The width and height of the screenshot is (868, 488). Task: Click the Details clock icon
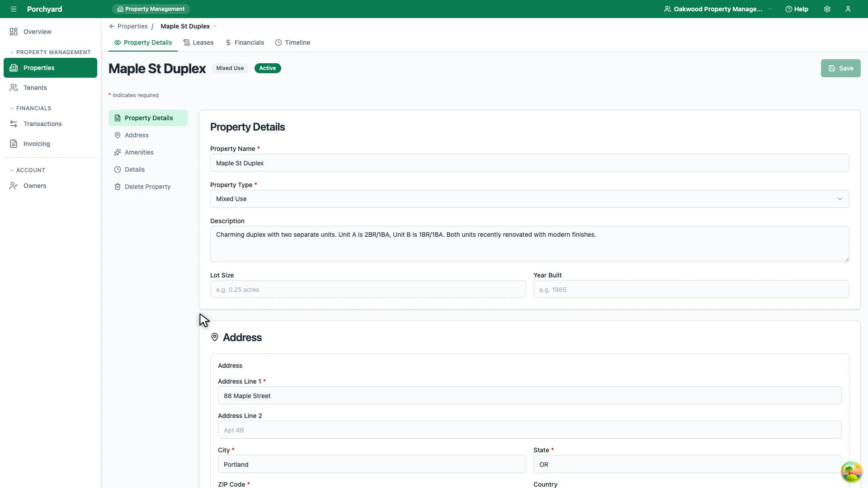point(118,169)
